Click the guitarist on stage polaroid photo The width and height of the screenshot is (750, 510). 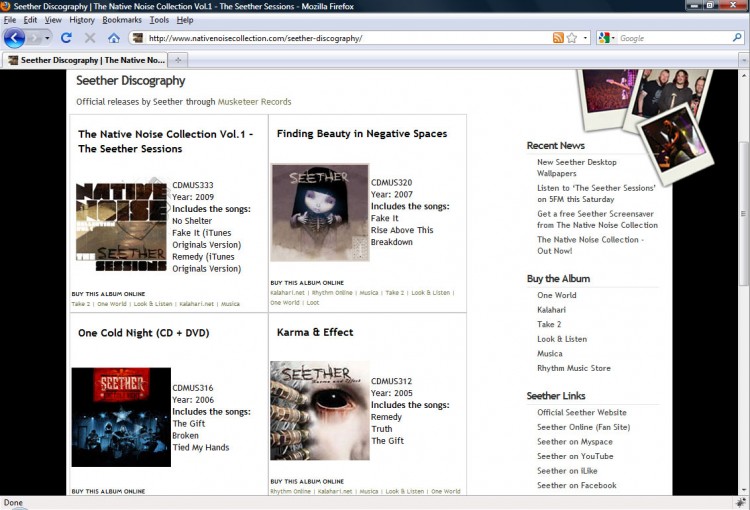675,143
